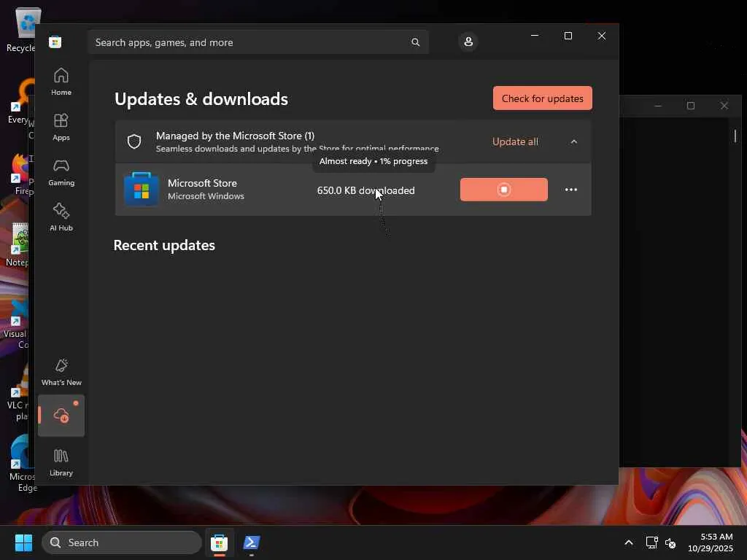
Task: Switch to PowerShell on the taskbar
Action: (x=251, y=542)
